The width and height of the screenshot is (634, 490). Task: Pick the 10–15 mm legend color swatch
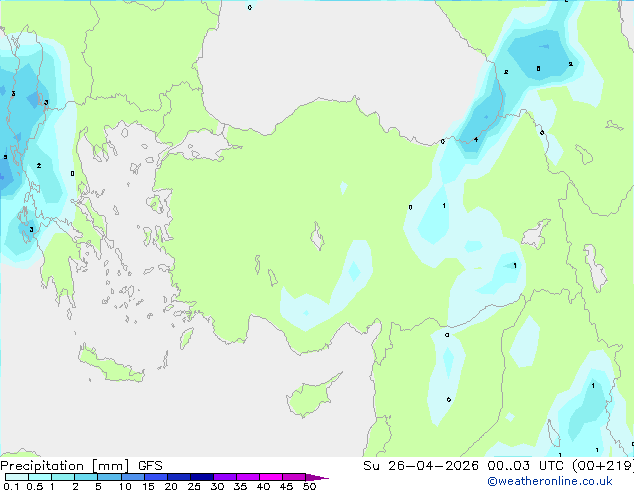tap(133, 477)
